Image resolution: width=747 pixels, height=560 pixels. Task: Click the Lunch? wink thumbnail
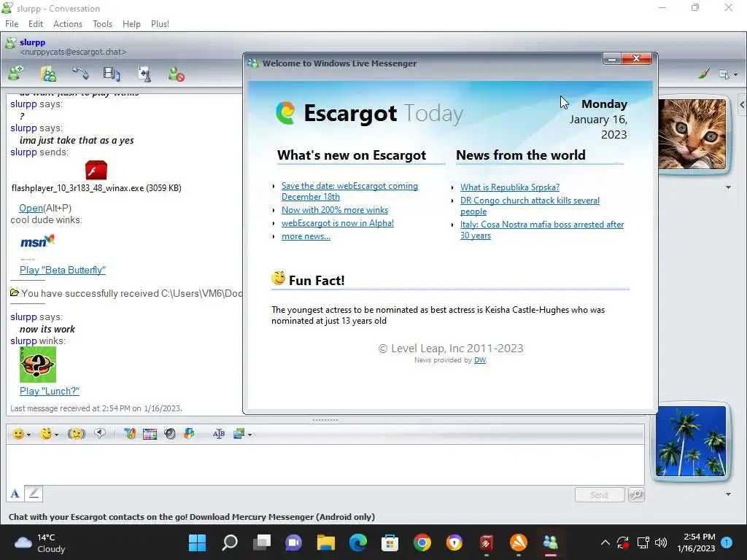[x=38, y=365]
